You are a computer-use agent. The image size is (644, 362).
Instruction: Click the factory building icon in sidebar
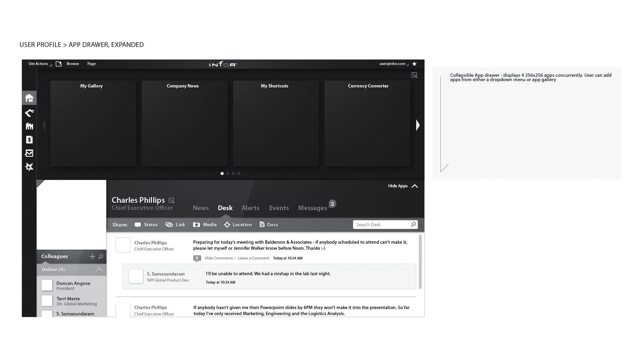29,126
